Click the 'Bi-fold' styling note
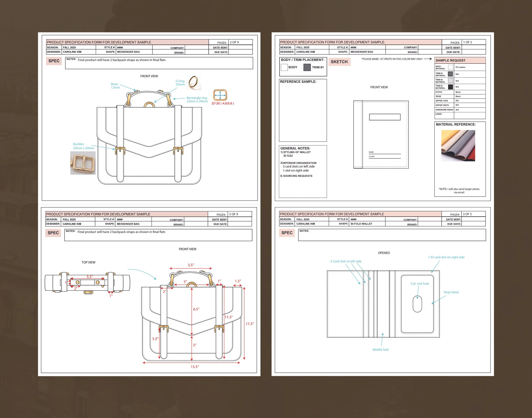The width and height of the screenshot is (532, 418). (288, 156)
